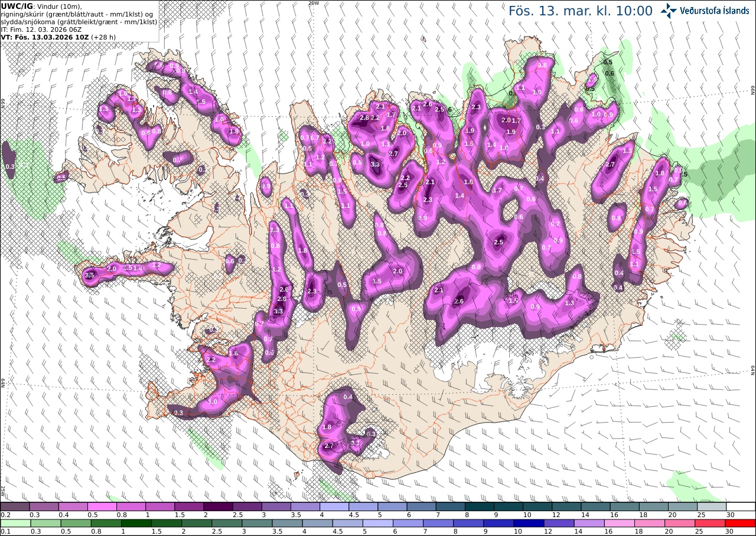The height and width of the screenshot is (536, 756).
Task: Click the '3.5' snowfall value on the western peninsula
Action: point(90,275)
